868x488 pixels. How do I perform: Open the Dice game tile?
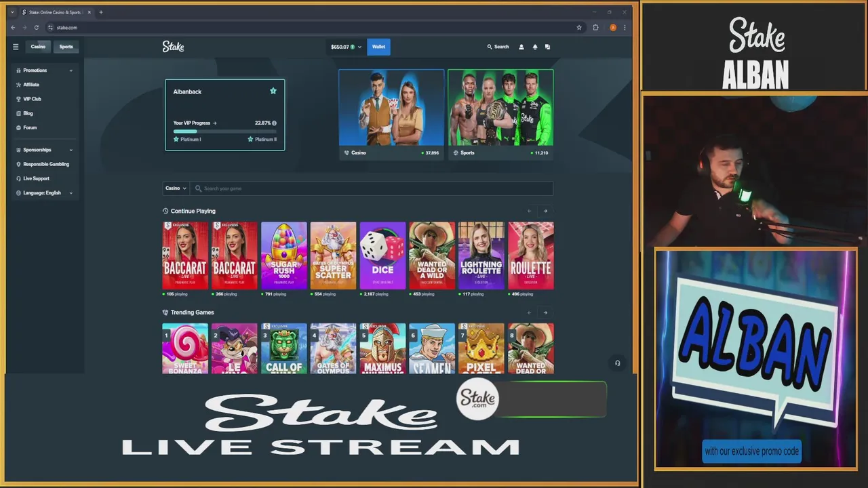382,256
